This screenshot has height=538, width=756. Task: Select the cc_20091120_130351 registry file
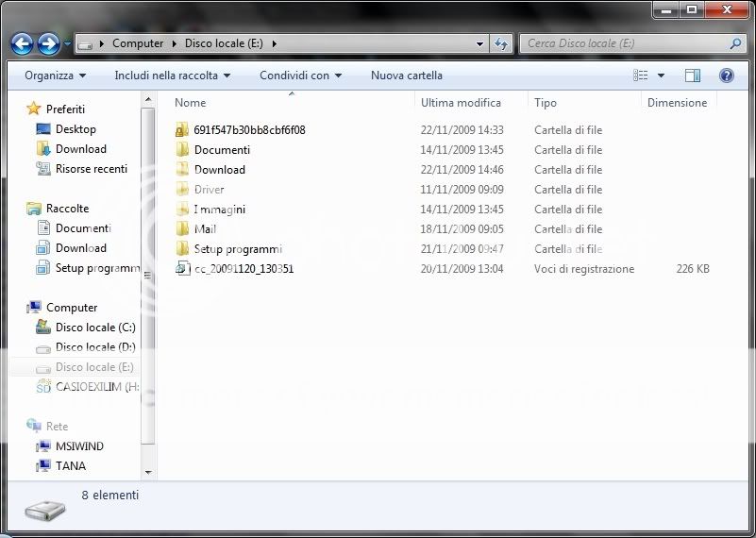click(x=244, y=269)
